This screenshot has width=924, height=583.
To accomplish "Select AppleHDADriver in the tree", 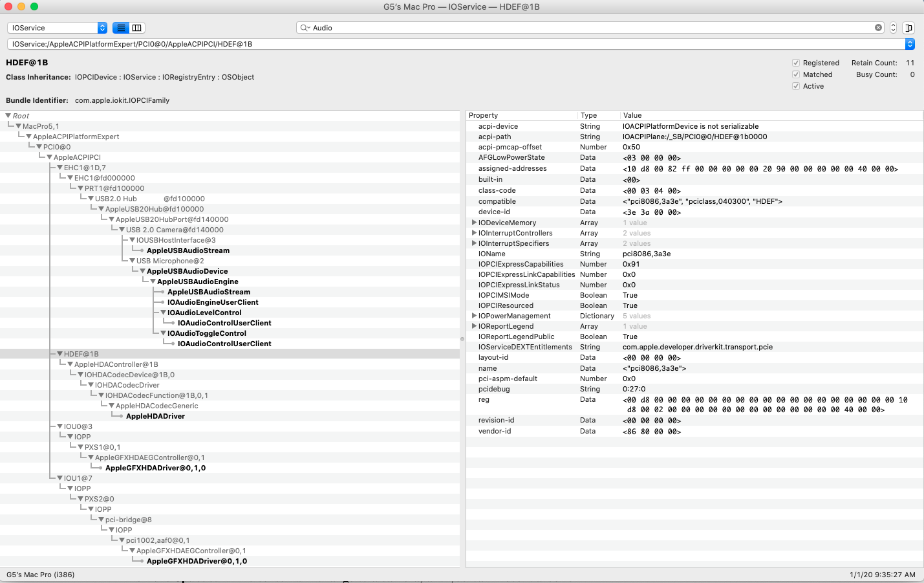I will point(155,416).
